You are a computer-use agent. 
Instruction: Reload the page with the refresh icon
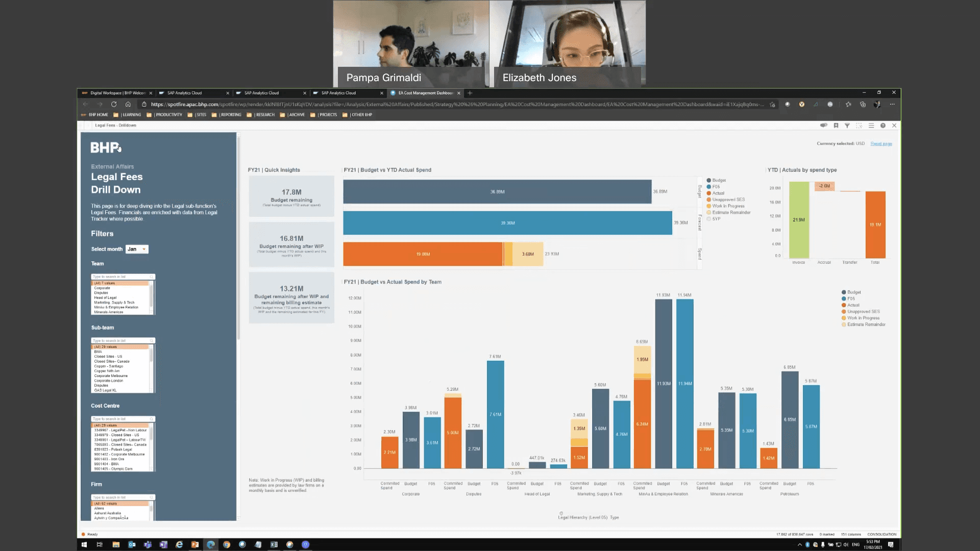(114, 104)
